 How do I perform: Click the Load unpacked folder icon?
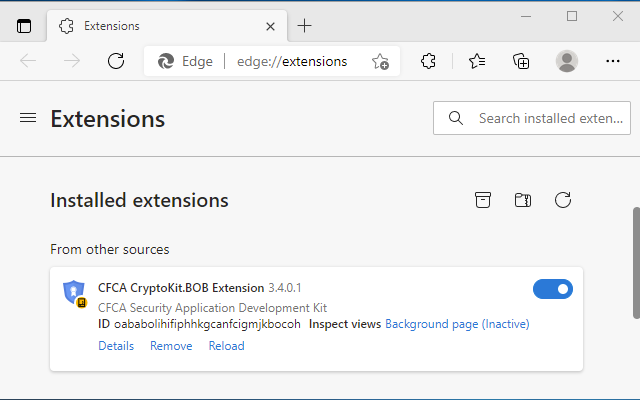click(x=522, y=200)
